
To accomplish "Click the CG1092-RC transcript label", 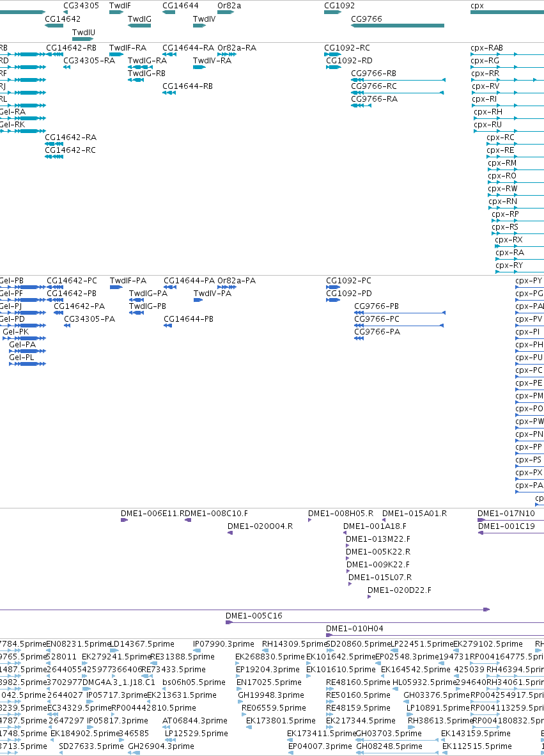I will click(347, 48).
